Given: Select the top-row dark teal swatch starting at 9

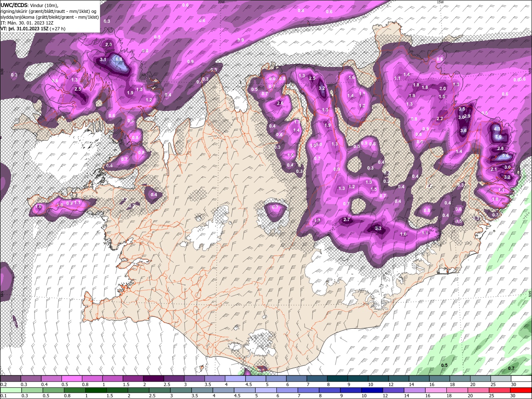Looking at the screenshot, I should point(358,379).
